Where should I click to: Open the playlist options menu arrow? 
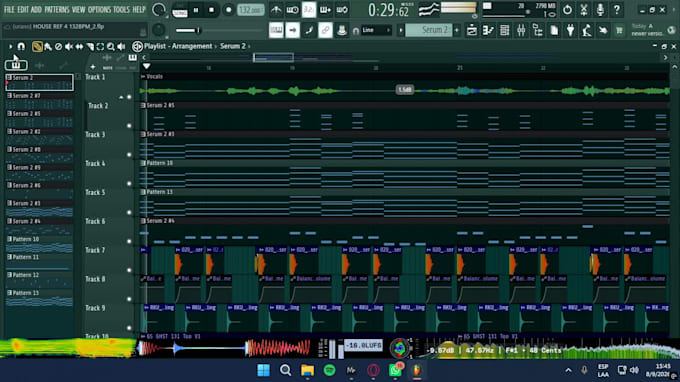[10, 46]
